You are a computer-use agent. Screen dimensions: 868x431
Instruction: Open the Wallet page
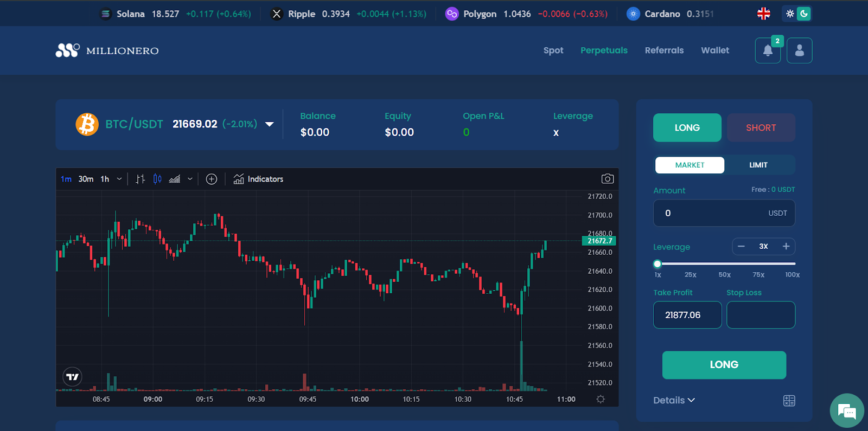tap(715, 50)
